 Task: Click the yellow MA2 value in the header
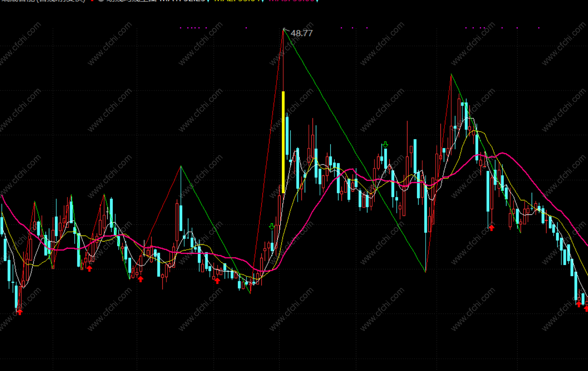(237, 1)
